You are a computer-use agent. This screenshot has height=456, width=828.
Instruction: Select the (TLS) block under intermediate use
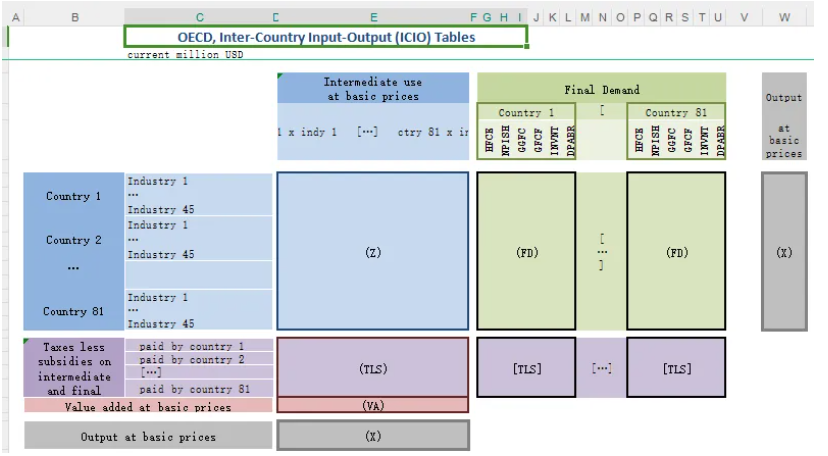(373, 368)
